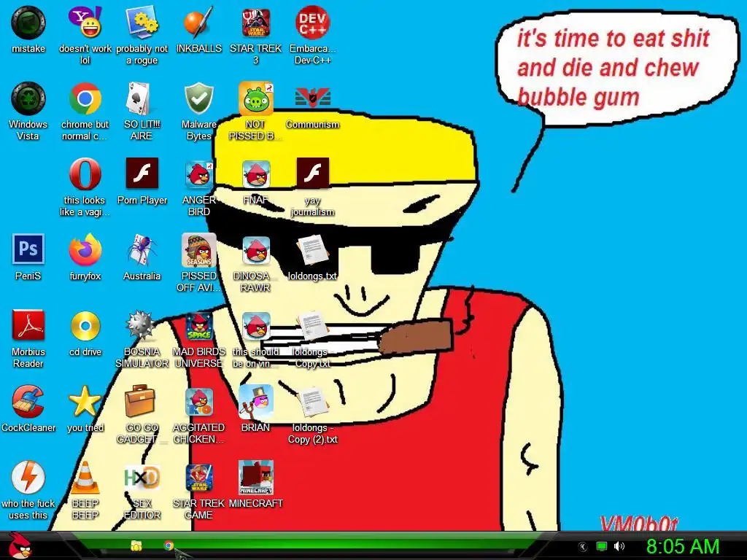Select 'PISSED OFF AVI...' Seasons icon
The width and height of the screenshot is (747, 560).
coord(198,250)
